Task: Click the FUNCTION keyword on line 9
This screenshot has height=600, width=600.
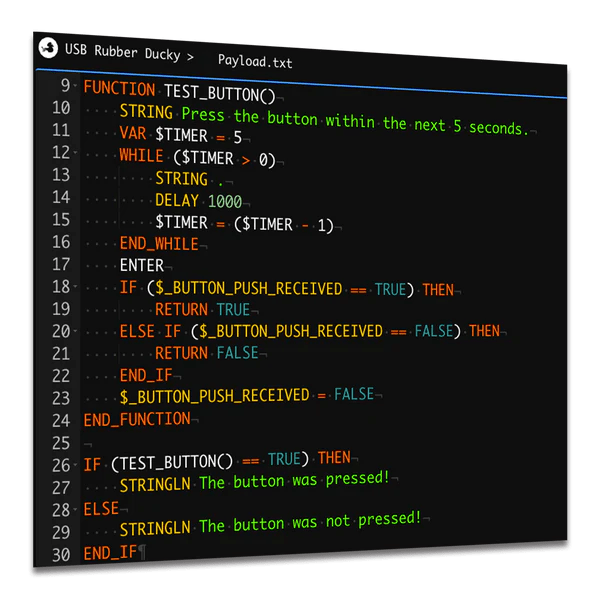Action: coord(119,88)
